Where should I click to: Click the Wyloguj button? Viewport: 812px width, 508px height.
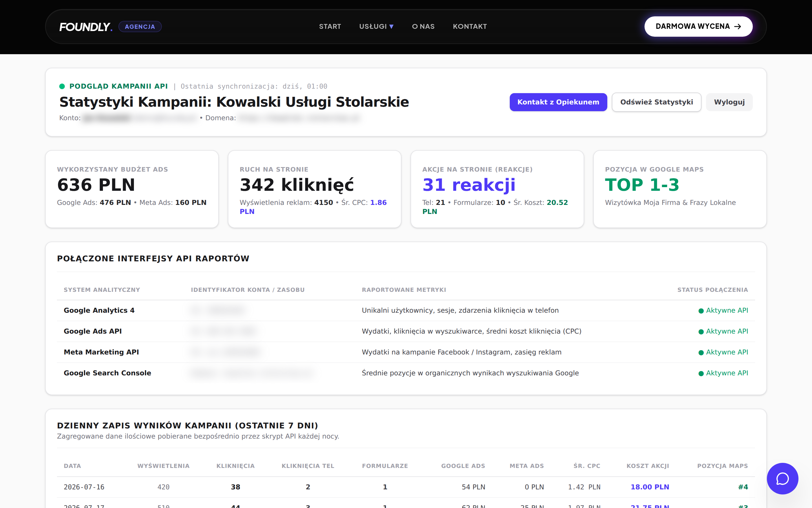coord(729,102)
